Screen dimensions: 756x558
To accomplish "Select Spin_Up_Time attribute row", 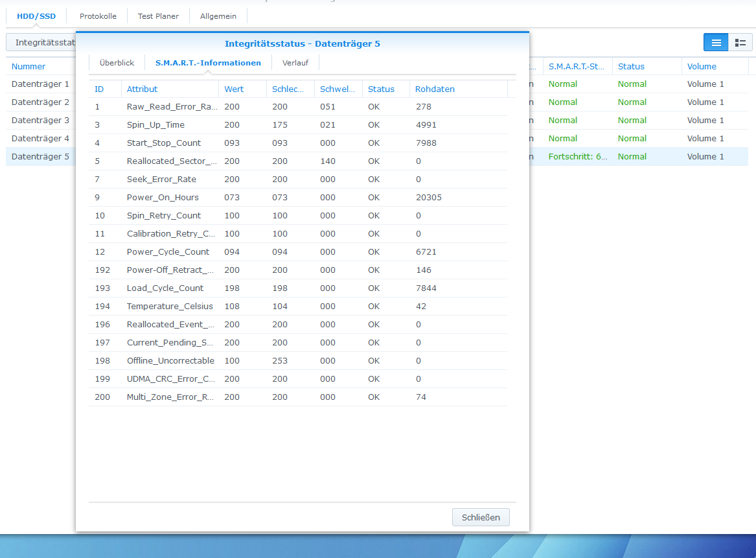I will tap(298, 125).
